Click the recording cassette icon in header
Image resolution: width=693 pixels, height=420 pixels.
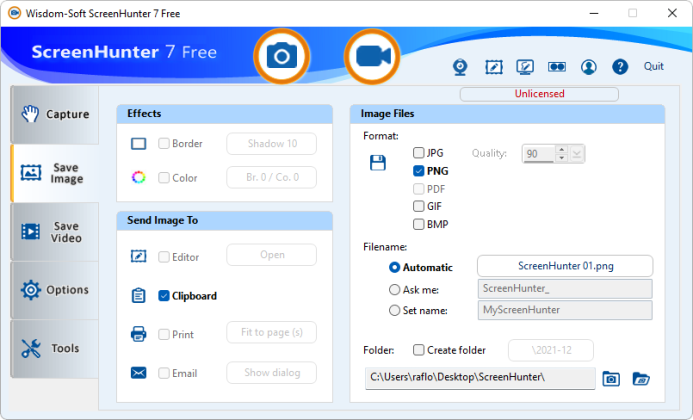[x=557, y=67]
